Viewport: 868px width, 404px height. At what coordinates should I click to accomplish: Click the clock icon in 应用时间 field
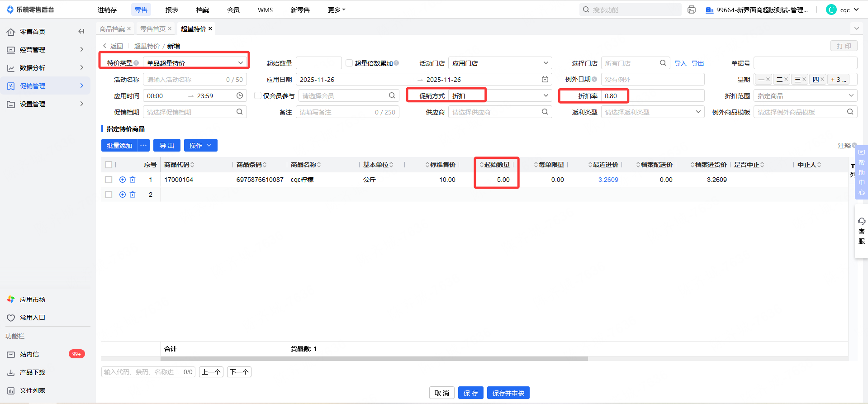[240, 95]
